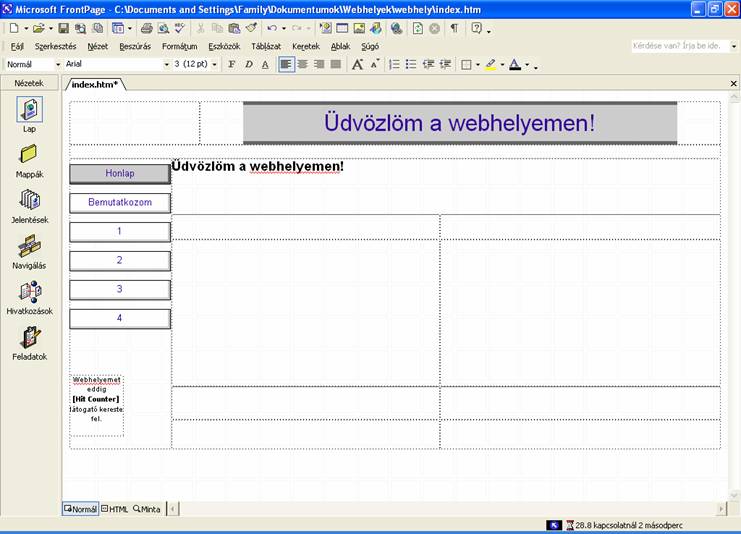Open the Formátum menu
The width and height of the screenshot is (741, 534).
pos(180,46)
